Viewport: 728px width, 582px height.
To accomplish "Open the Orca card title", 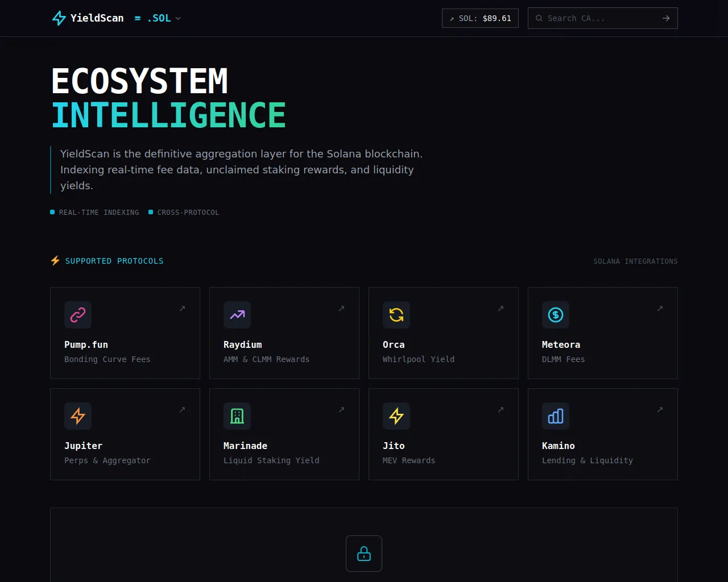I will coord(394,344).
